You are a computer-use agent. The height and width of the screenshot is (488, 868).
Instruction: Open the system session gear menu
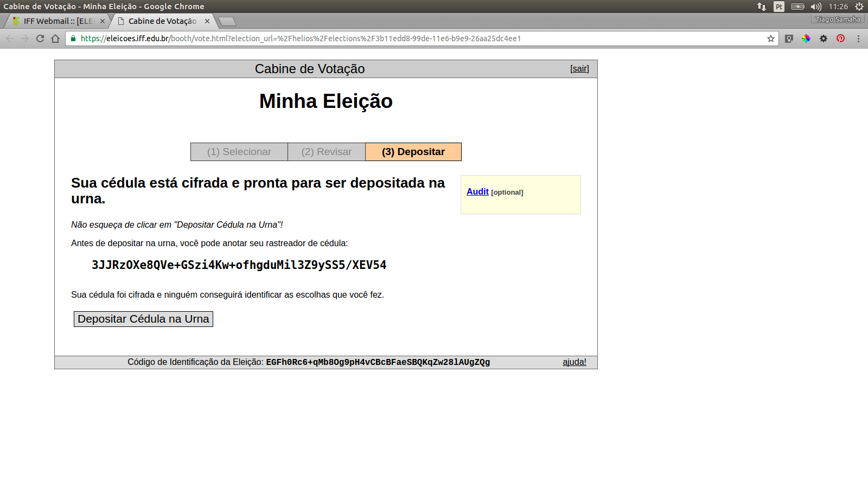click(859, 7)
